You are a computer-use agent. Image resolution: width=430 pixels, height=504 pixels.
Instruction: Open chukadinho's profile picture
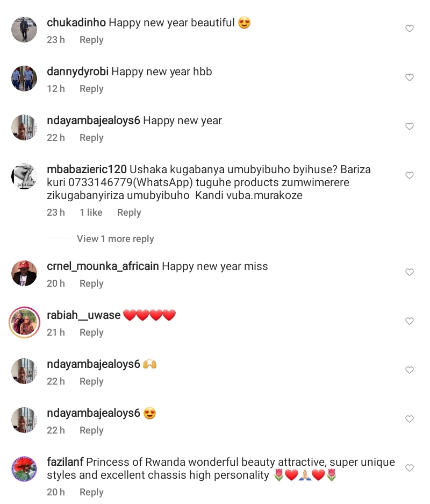[24, 29]
